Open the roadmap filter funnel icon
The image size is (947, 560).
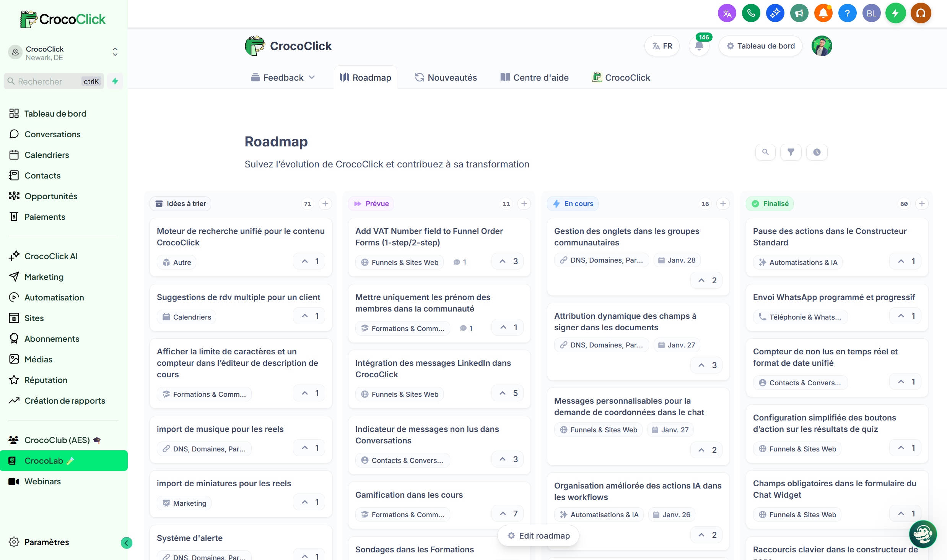point(791,152)
